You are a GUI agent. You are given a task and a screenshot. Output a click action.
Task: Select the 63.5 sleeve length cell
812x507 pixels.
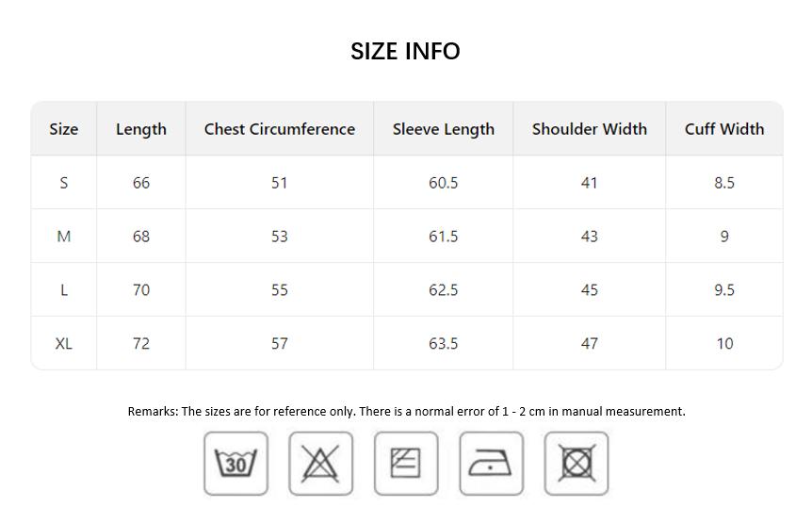tap(444, 343)
